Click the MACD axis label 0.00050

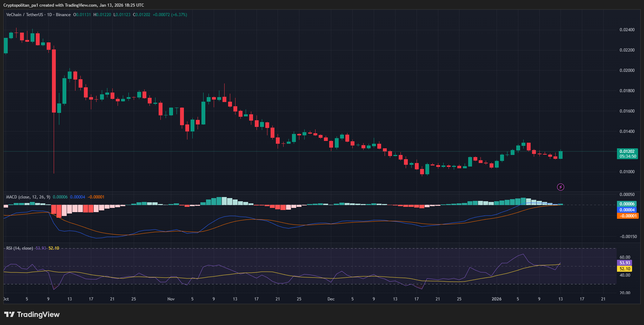(x=627, y=195)
